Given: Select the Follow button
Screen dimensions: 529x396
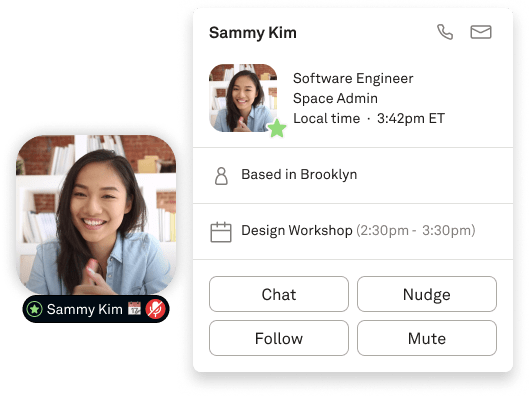Looking at the screenshot, I should [x=279, y=338].
